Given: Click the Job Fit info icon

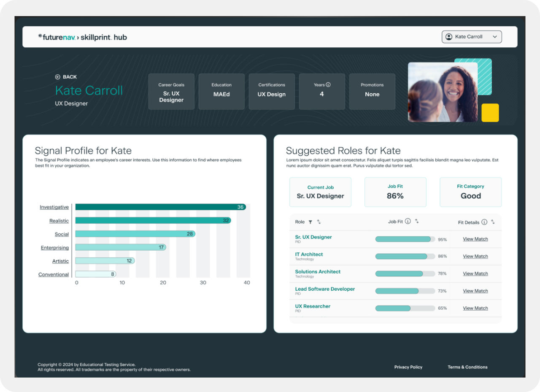Looking at the screenshot, I should 408,222.
